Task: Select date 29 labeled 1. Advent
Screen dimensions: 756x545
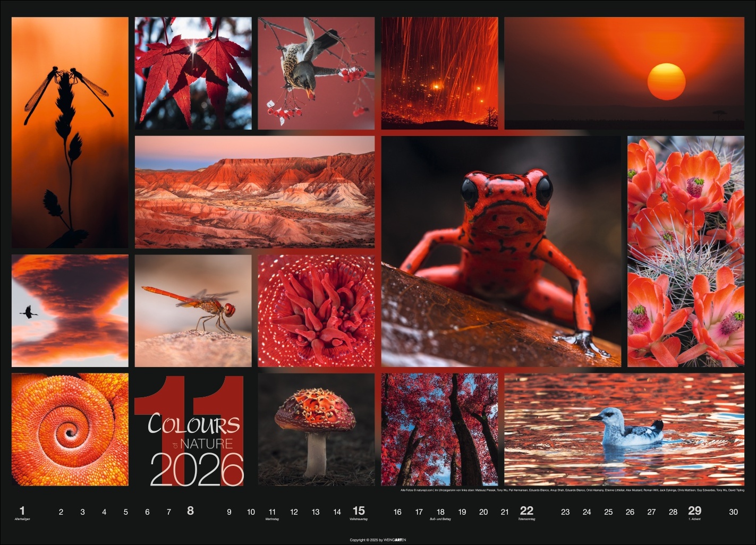Action: coord(694,512)
